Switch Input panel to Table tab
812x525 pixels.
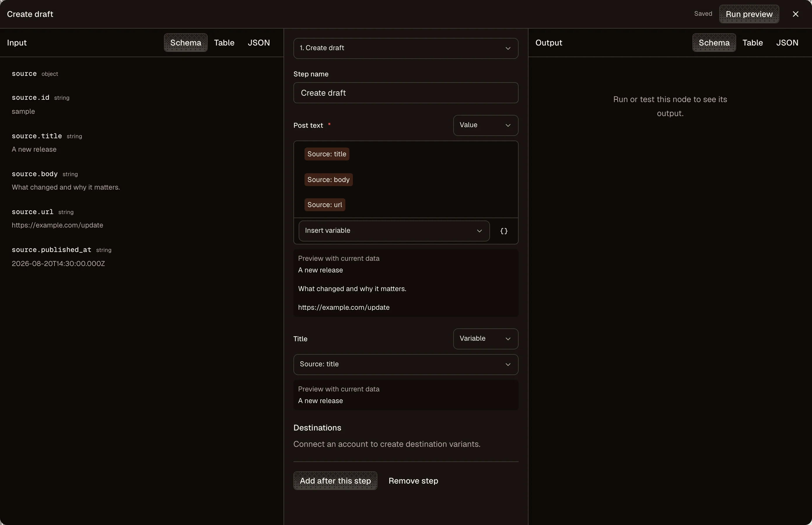point(224,43)
